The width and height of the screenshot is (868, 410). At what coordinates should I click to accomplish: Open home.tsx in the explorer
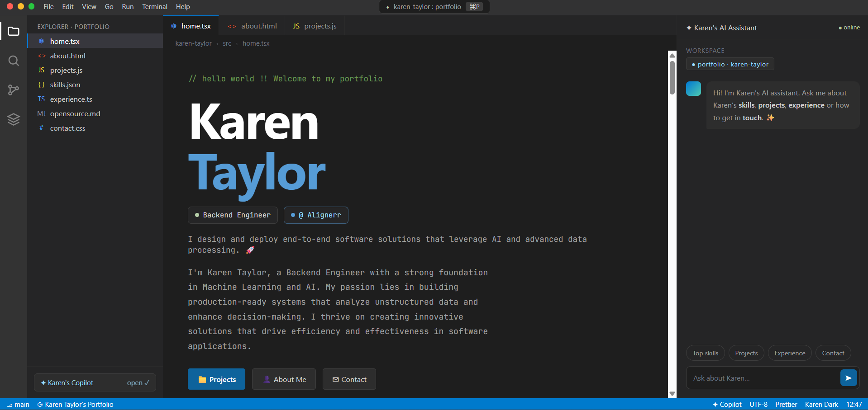click(95, 41)
